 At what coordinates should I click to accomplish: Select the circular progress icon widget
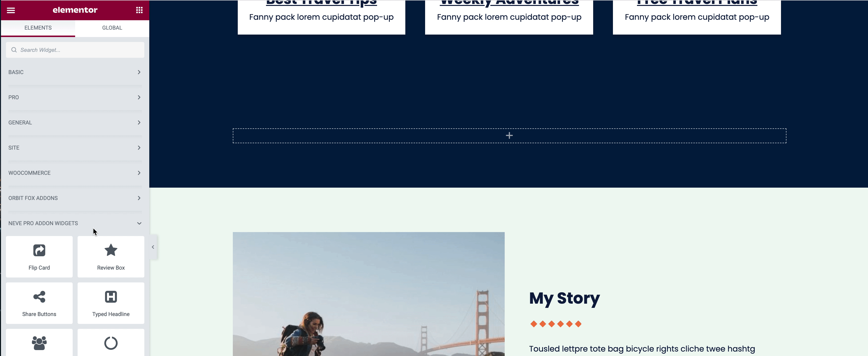tap(111, 342)
